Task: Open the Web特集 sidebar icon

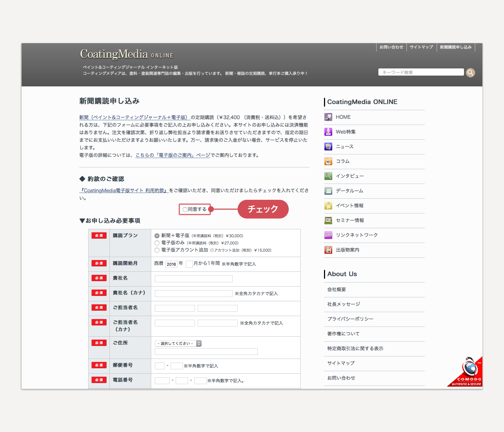Action: [x=328, y=132]
